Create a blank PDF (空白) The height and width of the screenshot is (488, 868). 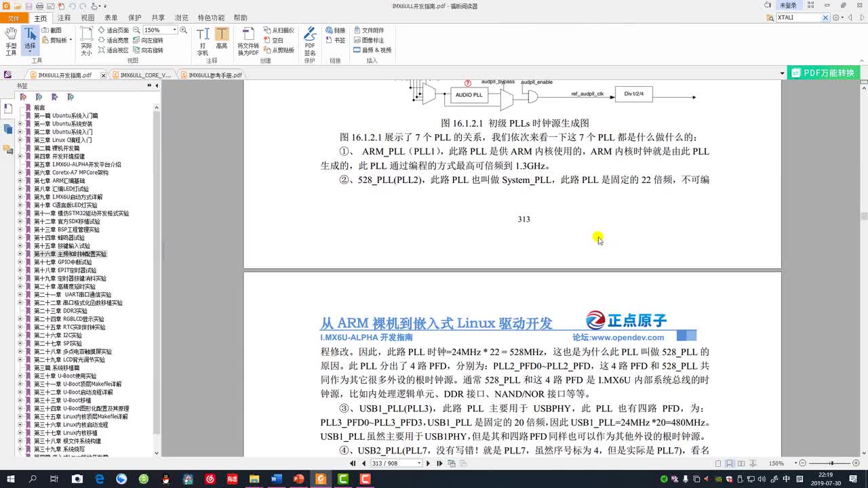pos(273,40)
